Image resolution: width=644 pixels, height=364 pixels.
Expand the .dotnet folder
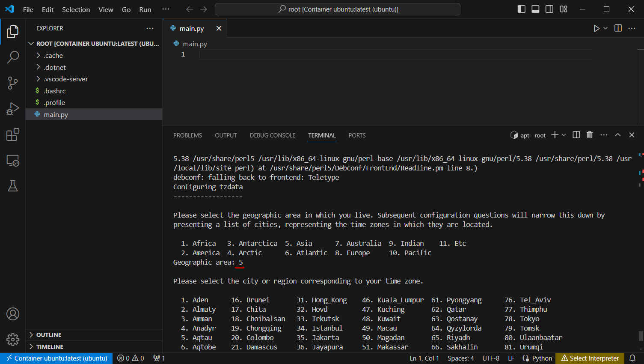tap(55, 67)
